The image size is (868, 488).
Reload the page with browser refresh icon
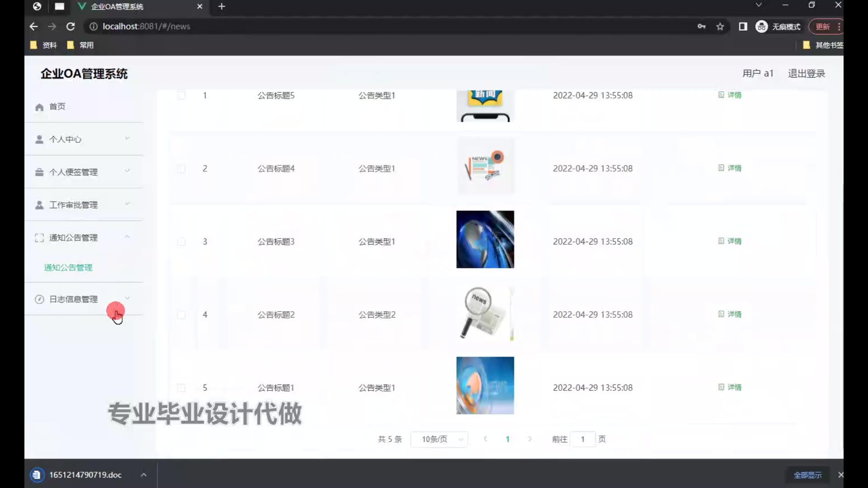(71, 27)
